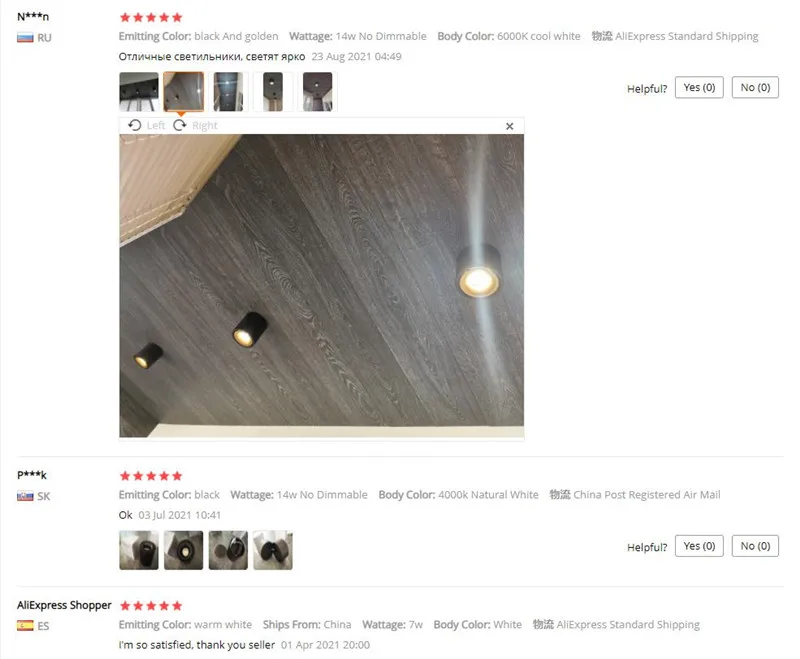Open the third photo thumbnail in P***k's review

[x=228, y=550]
